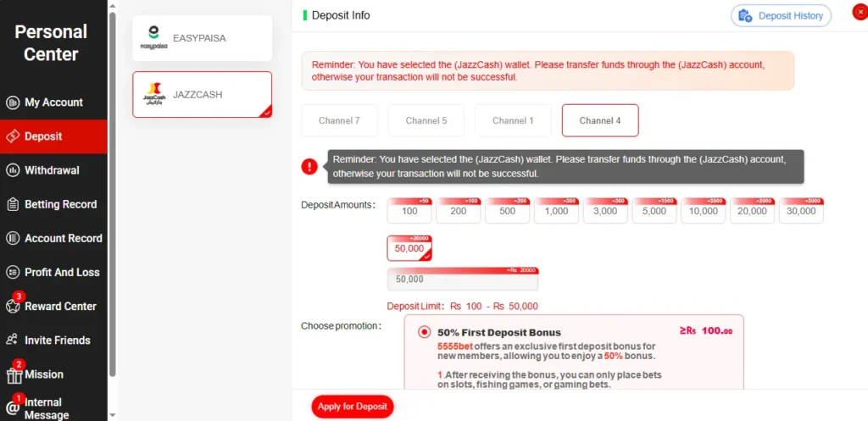Open the Withdrawal section

click(x=53, y=170)
